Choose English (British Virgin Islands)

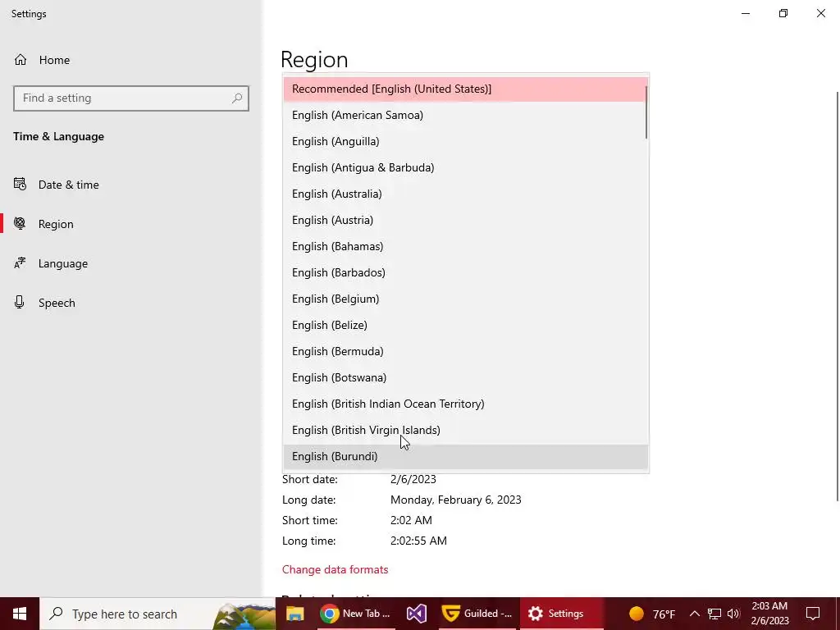[466, 430]
